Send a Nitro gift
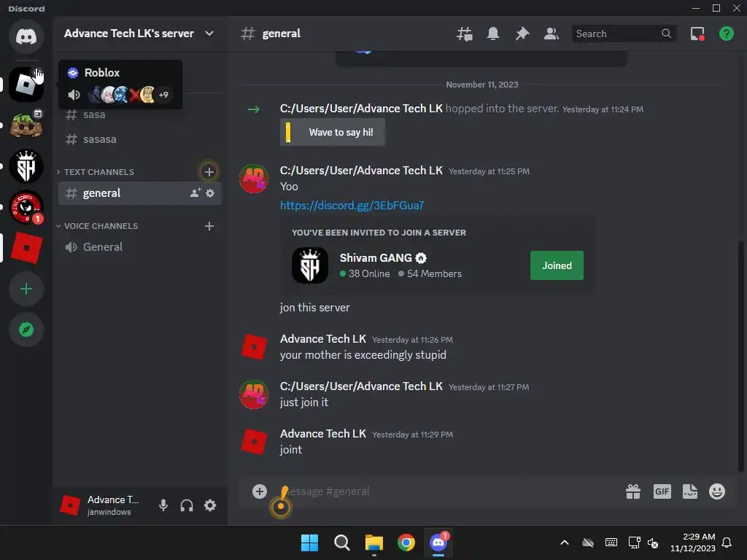Image resolution: width=747 pixels, height=560 pixels. coord(633,491)
